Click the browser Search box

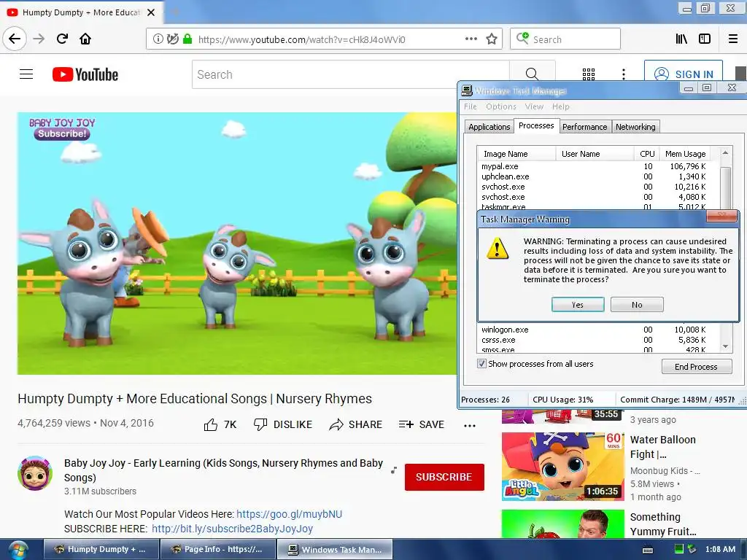tap(565, 39)
